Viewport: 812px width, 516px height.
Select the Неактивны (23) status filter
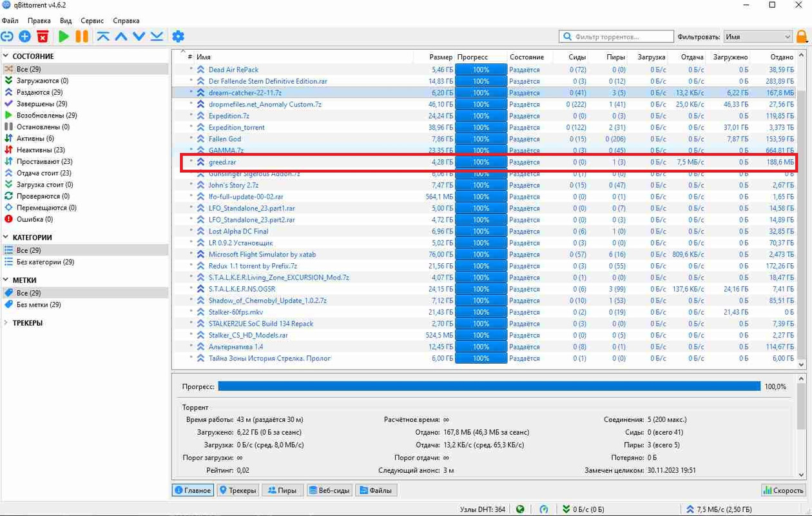[40, 150]
